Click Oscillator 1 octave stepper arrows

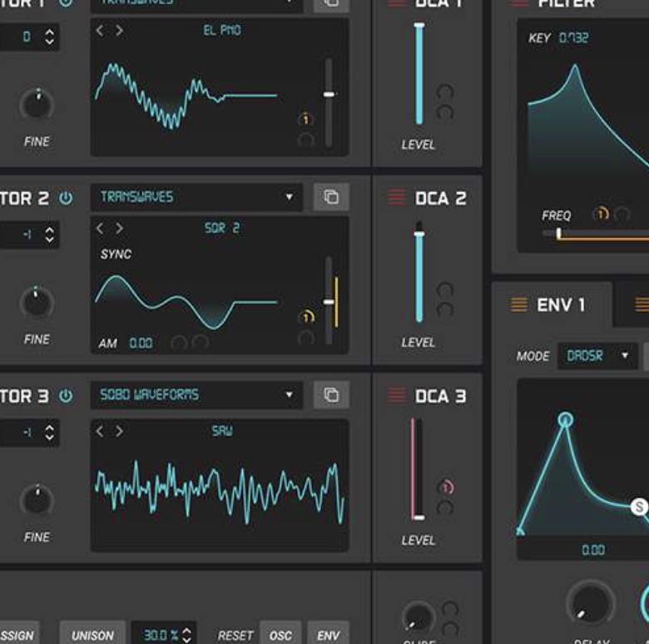coord(49,37)
